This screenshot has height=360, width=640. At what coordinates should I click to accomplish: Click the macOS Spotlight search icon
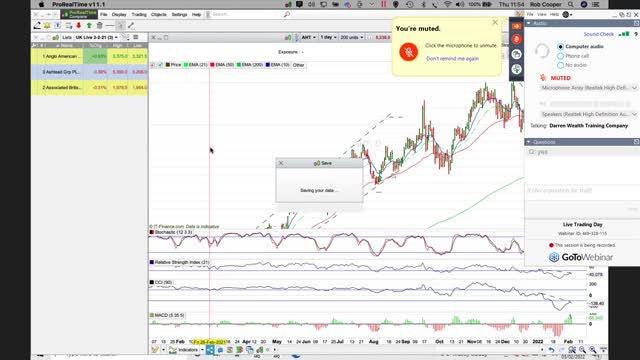571,4
